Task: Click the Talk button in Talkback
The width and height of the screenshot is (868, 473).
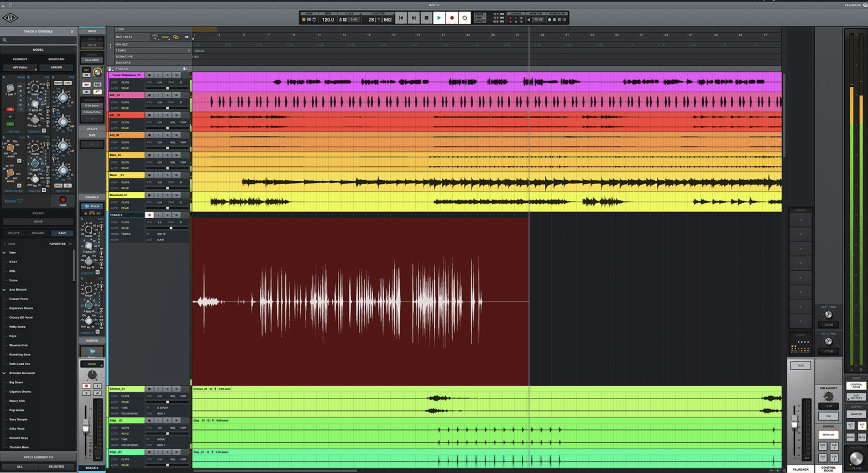Action: pos(801,365)
